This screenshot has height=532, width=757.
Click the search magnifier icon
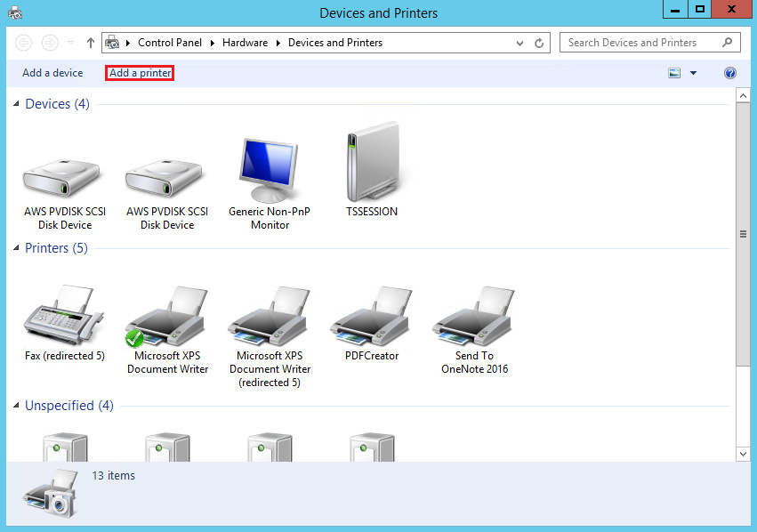pyautogui.click(x=727, y=43)
